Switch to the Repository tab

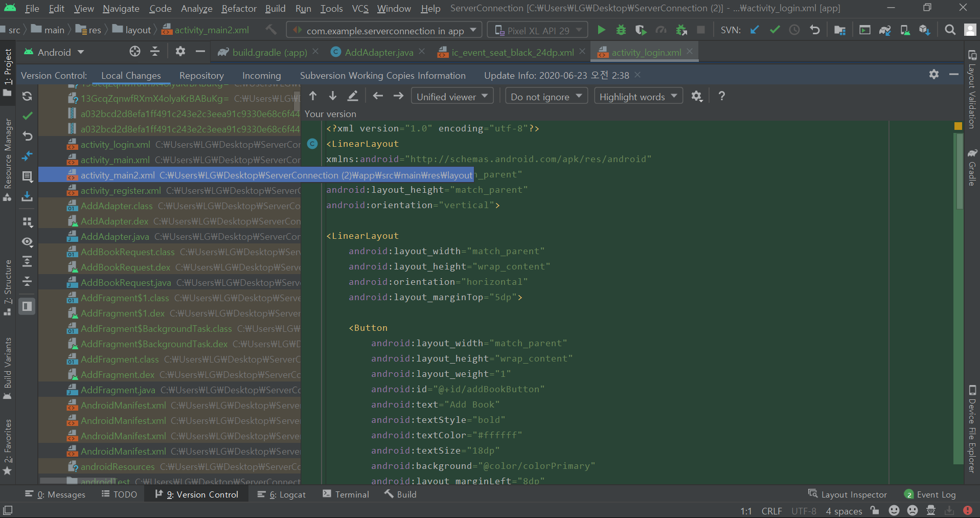pos(201,75)
